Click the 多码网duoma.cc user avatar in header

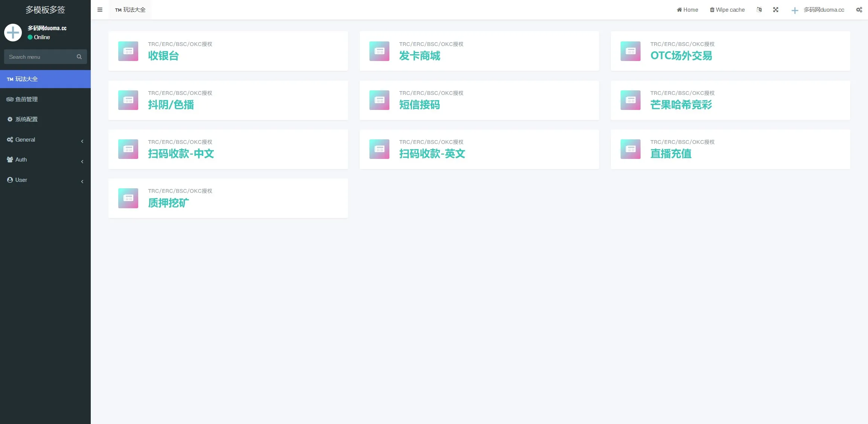[795, 10]
